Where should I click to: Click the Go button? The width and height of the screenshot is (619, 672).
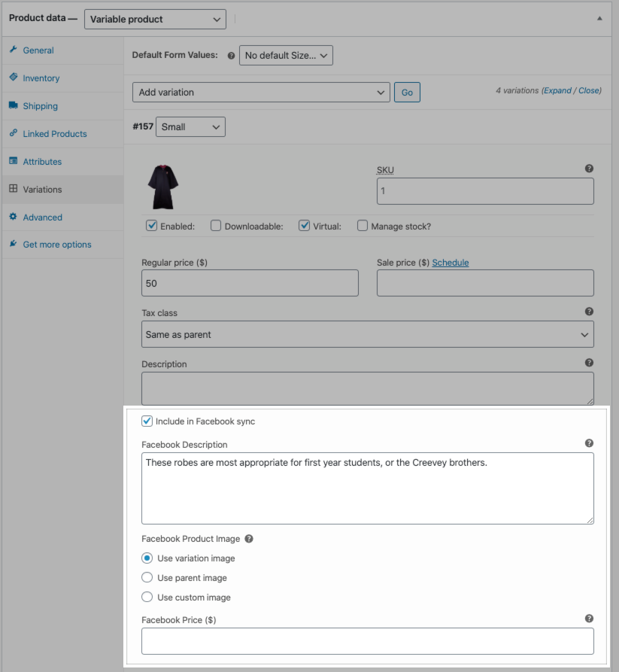(x=407, y=92)
